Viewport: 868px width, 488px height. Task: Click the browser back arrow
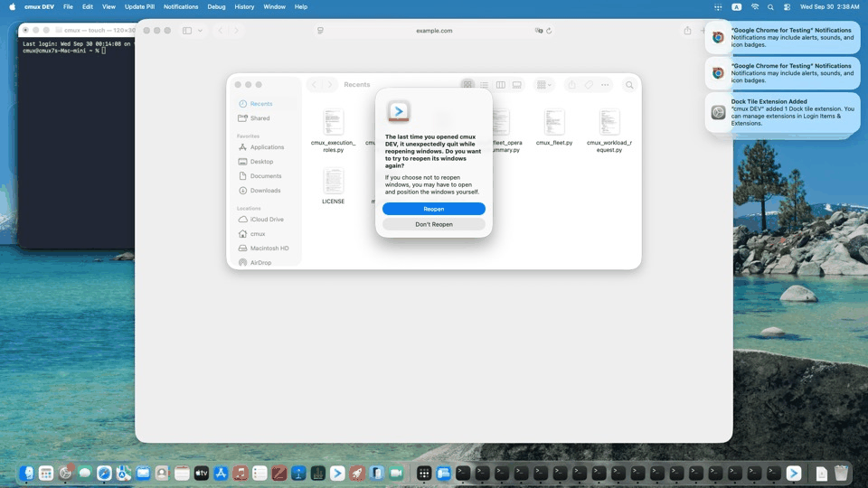(221, 31)
